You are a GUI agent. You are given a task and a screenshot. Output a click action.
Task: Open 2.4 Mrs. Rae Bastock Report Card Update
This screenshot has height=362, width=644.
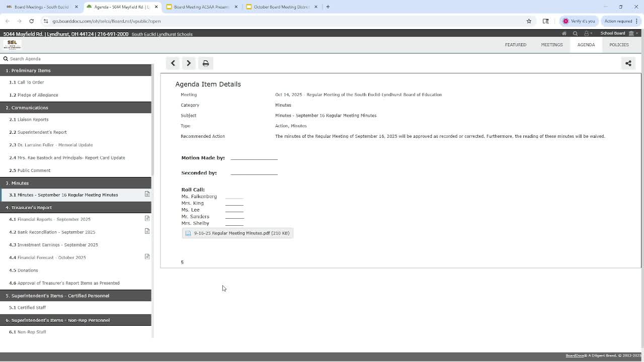[x=75, y=158]
